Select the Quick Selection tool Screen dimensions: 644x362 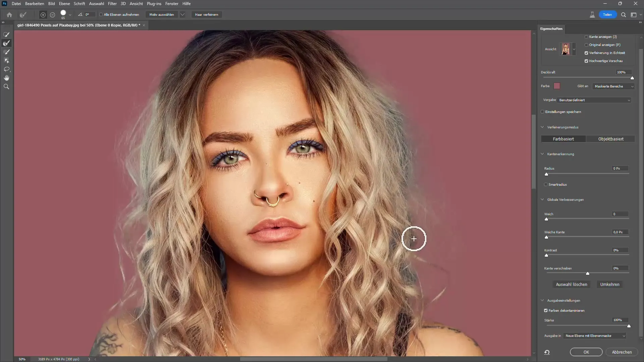(x=6, y=35)
